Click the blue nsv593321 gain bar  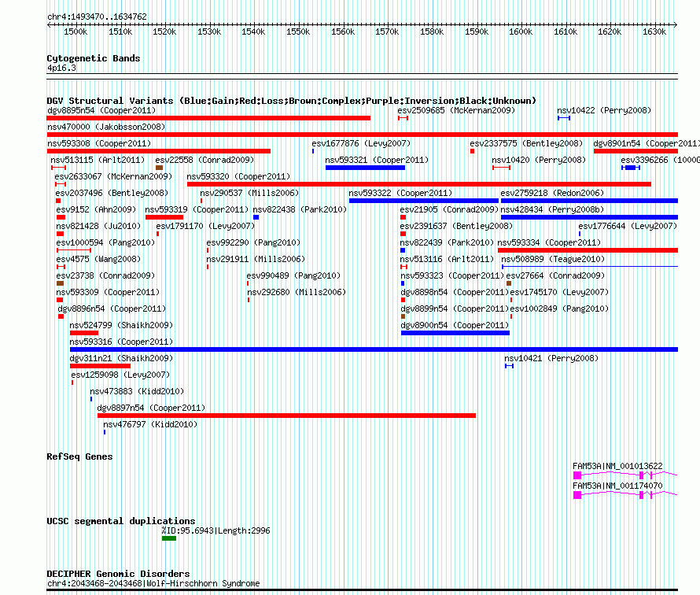tap(365, 168)
